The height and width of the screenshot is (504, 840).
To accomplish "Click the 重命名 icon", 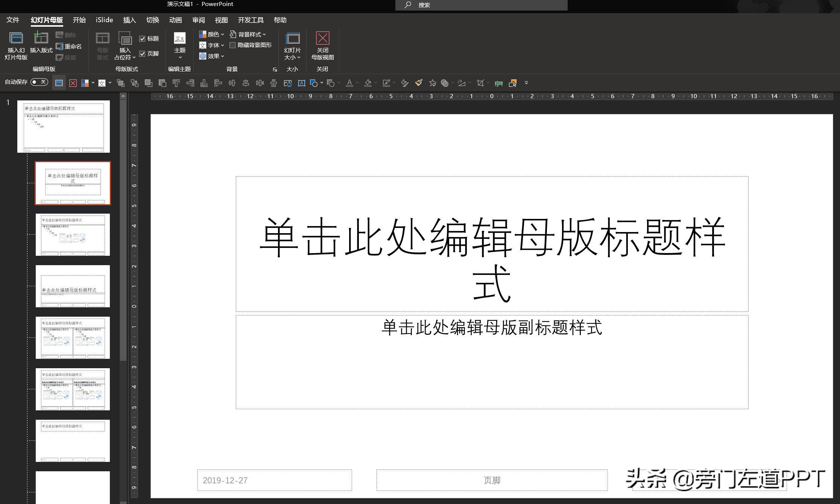I will click(68, 46).
